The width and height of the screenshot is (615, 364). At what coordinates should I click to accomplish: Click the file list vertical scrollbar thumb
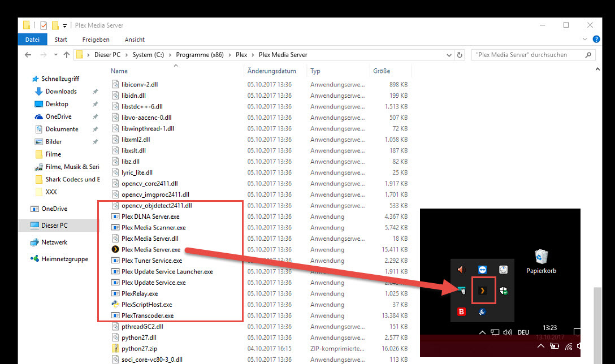point(597,326)
